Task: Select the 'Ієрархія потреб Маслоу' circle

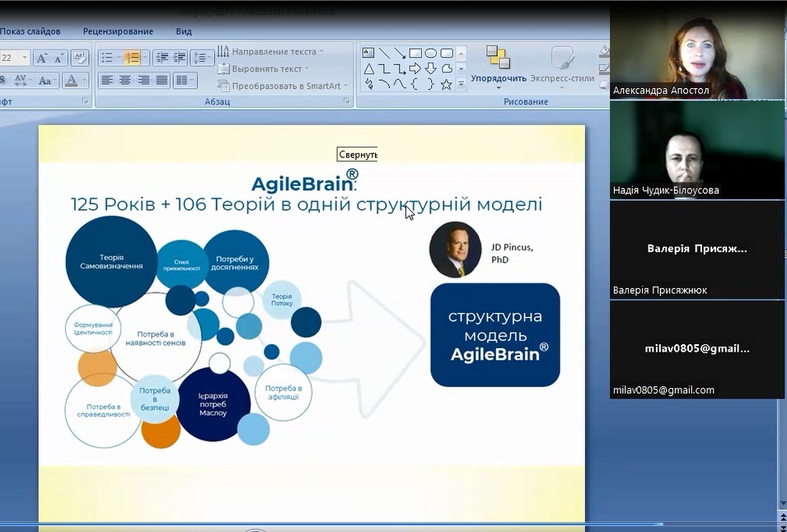Action: pos(213,404)
